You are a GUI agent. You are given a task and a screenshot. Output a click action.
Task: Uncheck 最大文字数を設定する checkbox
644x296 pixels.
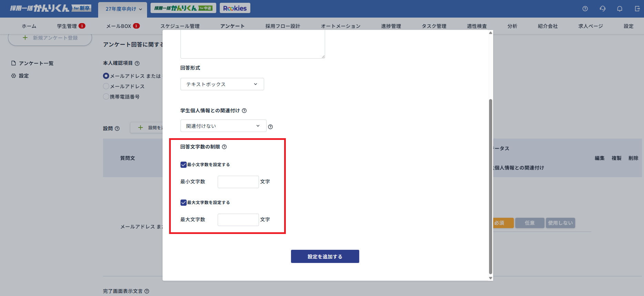(184, 203)
